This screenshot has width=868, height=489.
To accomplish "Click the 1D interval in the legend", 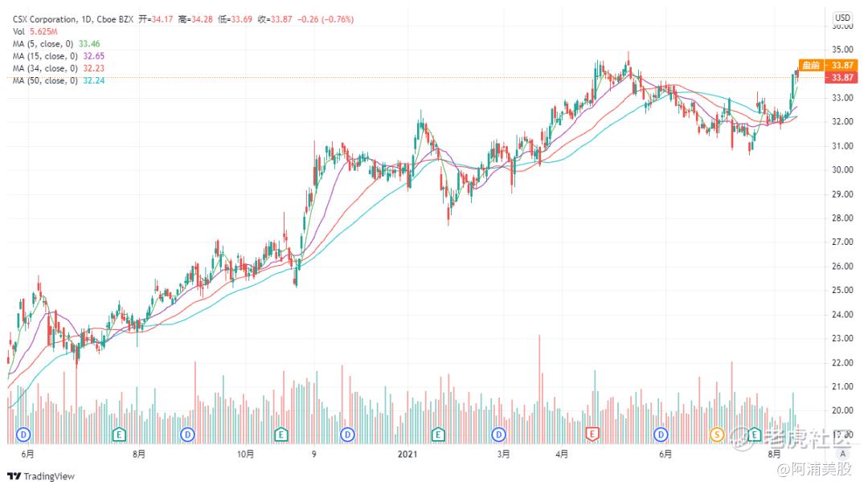I will 86,19.
